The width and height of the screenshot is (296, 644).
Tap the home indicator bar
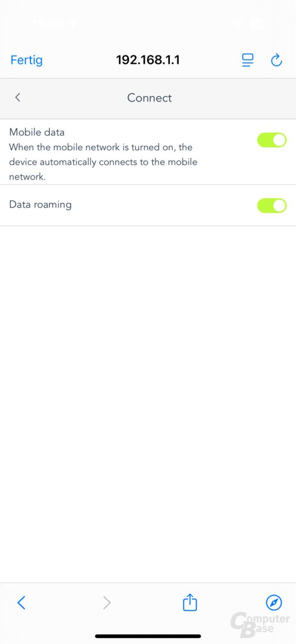(x=148, y=636)
